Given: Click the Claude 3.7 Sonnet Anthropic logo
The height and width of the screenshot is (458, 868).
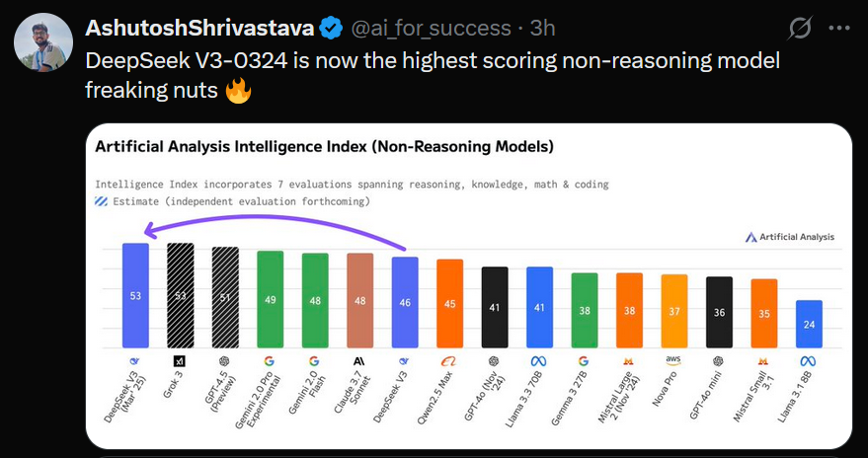Looking at the screenshot, I should pyautogui.click(x=359, y=361).
